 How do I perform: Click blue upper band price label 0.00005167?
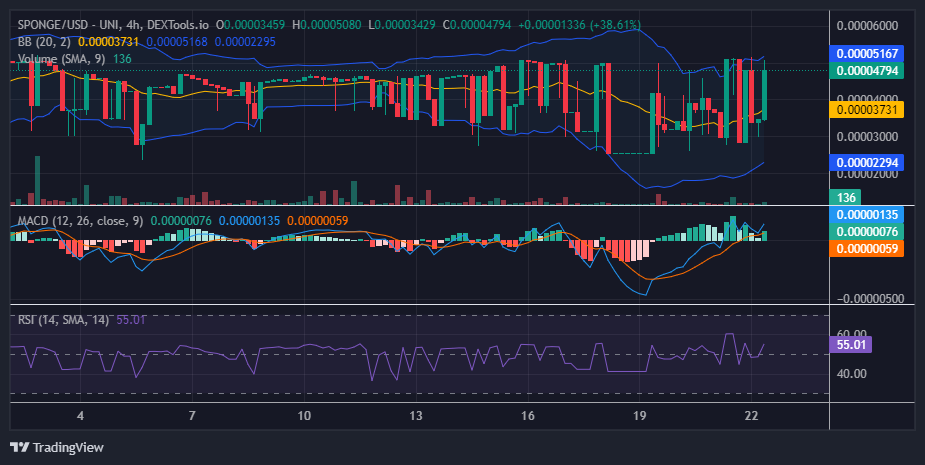(x=867, y=54)
